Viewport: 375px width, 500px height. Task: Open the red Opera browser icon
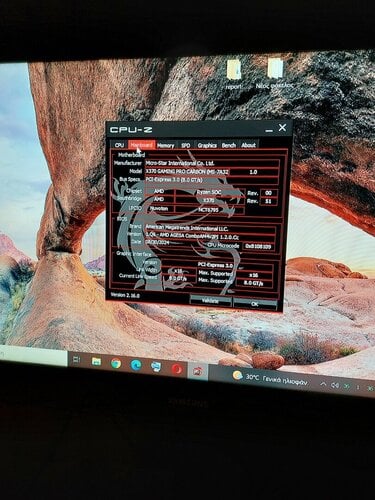click(177, 369)
